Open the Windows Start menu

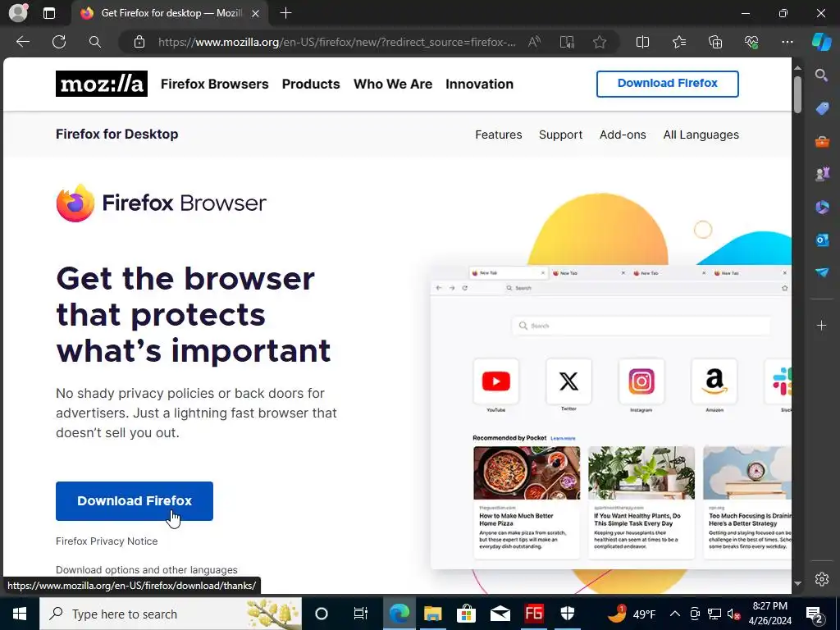point(20,614)
